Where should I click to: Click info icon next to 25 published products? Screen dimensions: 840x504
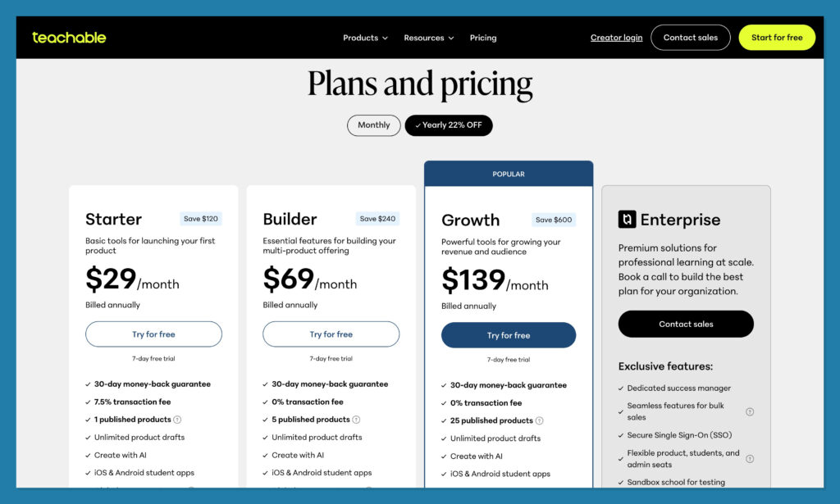(540, 420)
